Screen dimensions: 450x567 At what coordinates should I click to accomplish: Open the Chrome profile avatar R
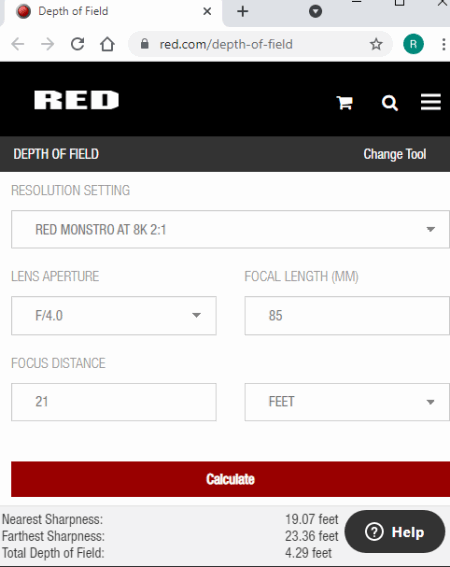pyautogui.click(x=413, y=44)
